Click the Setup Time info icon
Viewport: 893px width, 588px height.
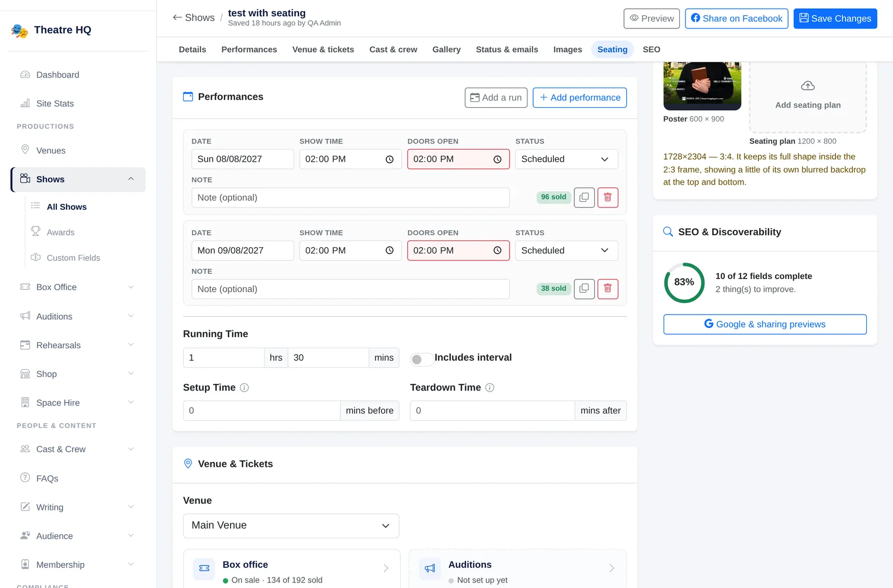(244, 388)
